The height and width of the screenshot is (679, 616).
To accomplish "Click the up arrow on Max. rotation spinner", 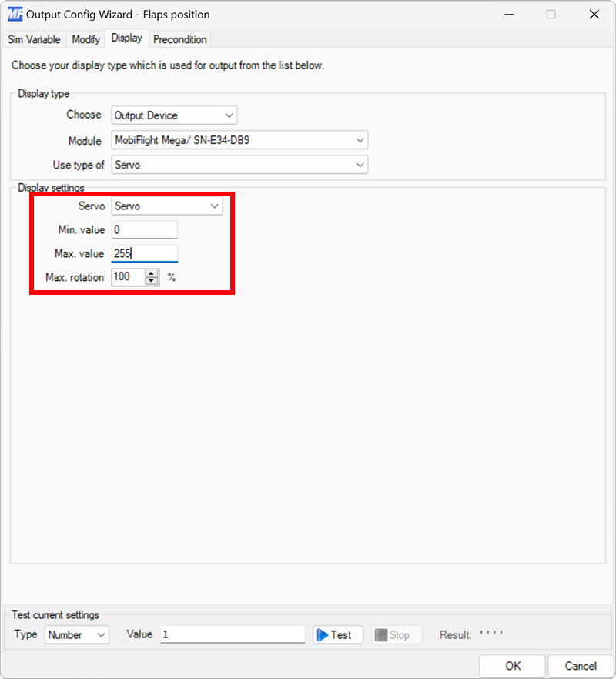I will [x=152, y=273].
